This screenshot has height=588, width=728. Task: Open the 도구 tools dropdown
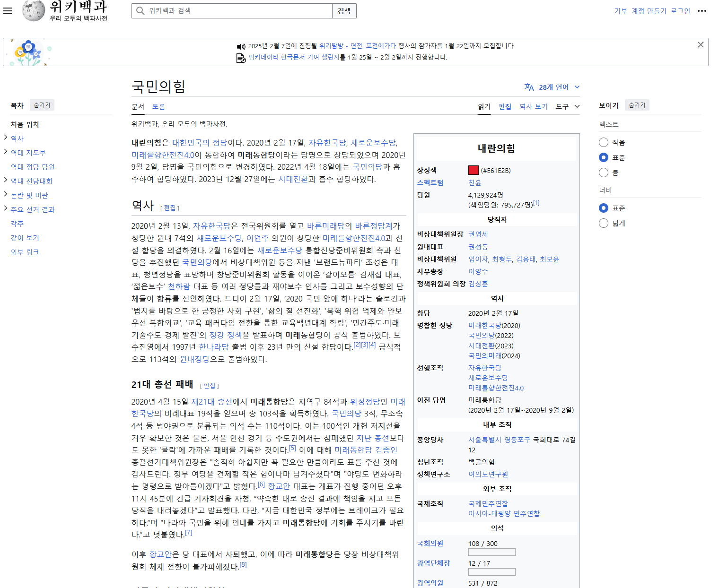[568, 106]
